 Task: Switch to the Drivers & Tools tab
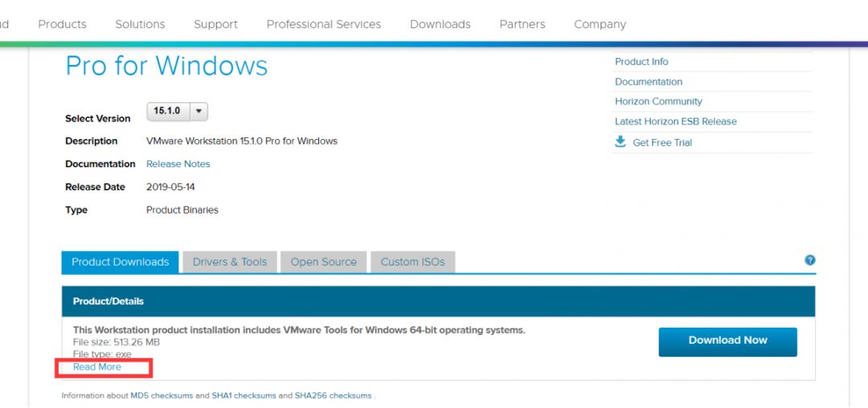[230, 262]
